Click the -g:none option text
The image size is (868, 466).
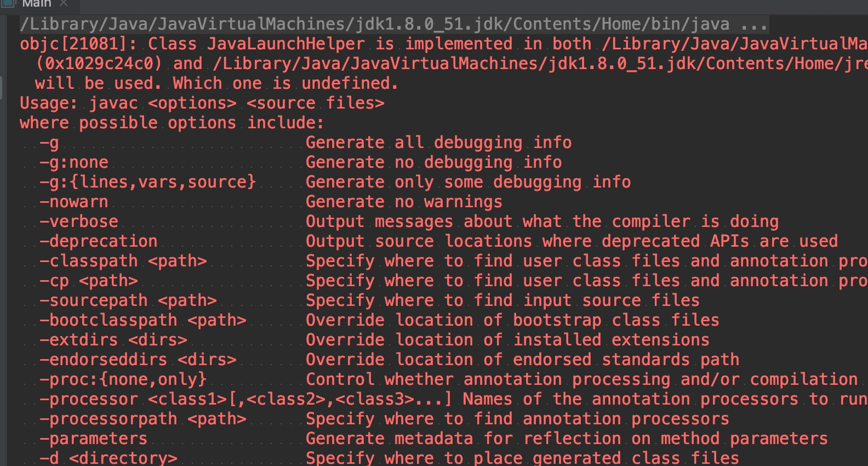click(74, 163)
